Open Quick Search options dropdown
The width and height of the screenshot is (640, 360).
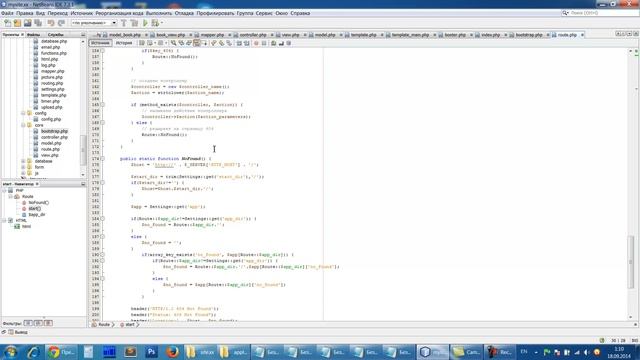tap(565, 13)
